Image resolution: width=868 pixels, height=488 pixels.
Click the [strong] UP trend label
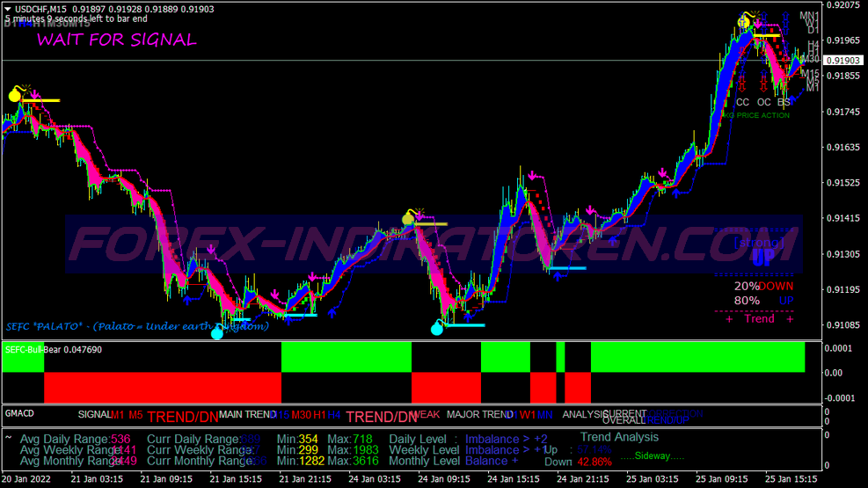760,251
